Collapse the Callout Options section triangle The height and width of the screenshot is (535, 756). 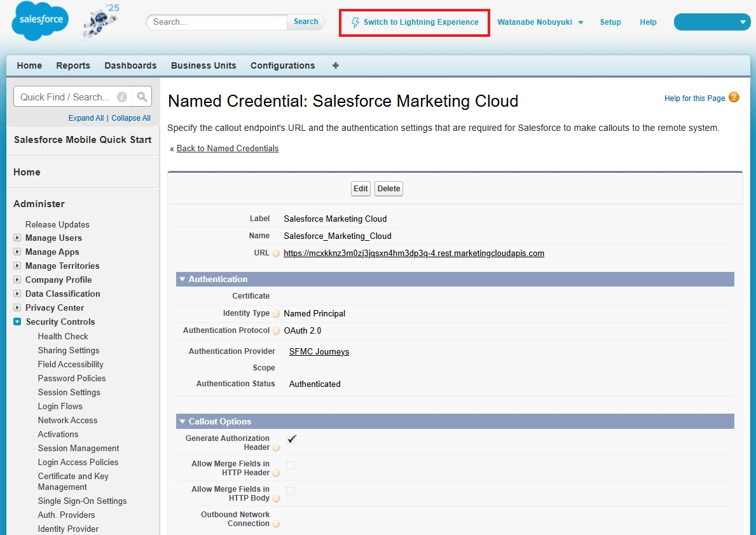[182, 421]
